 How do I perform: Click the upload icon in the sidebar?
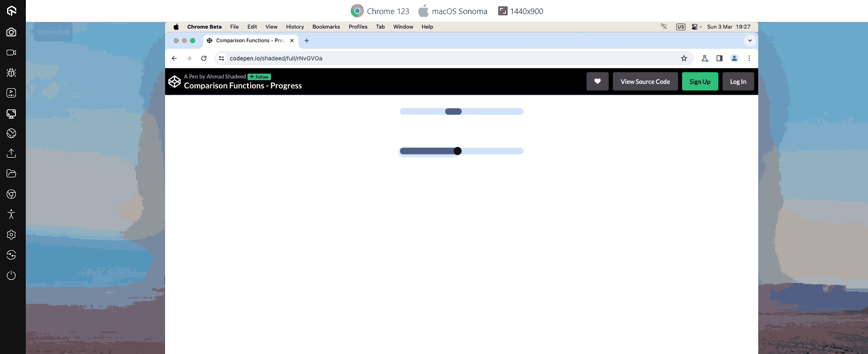[11, 153]
